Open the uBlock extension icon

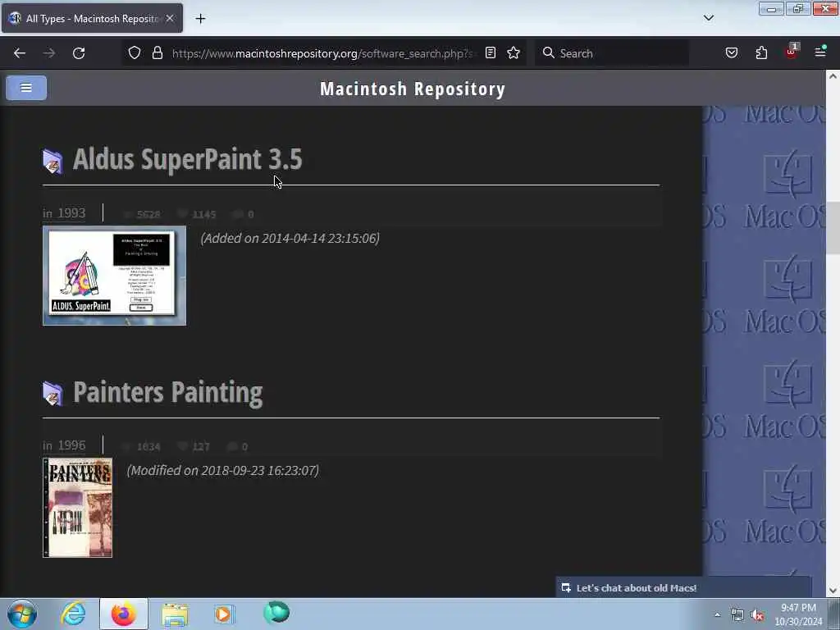(x=792, y=52)
